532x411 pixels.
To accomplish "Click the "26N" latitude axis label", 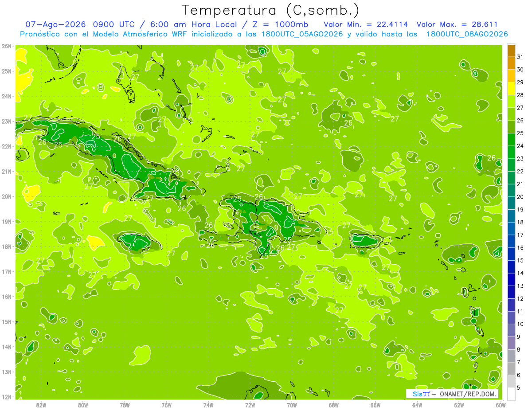I will 6,46.
